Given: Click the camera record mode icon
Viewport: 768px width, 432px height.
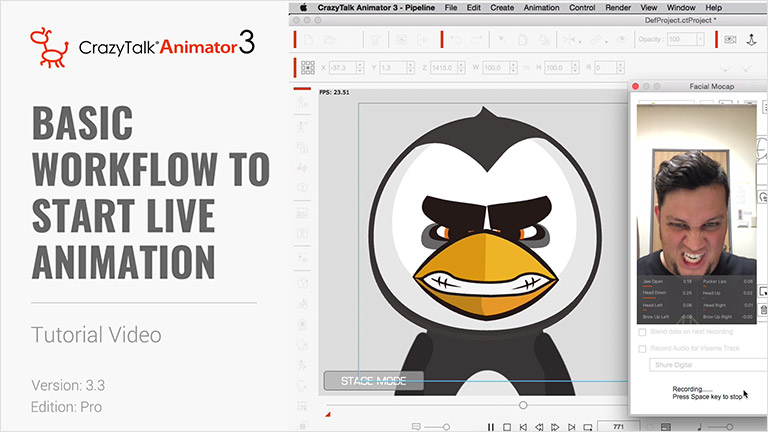Looking at the screenshot, I should coord(730,40).
